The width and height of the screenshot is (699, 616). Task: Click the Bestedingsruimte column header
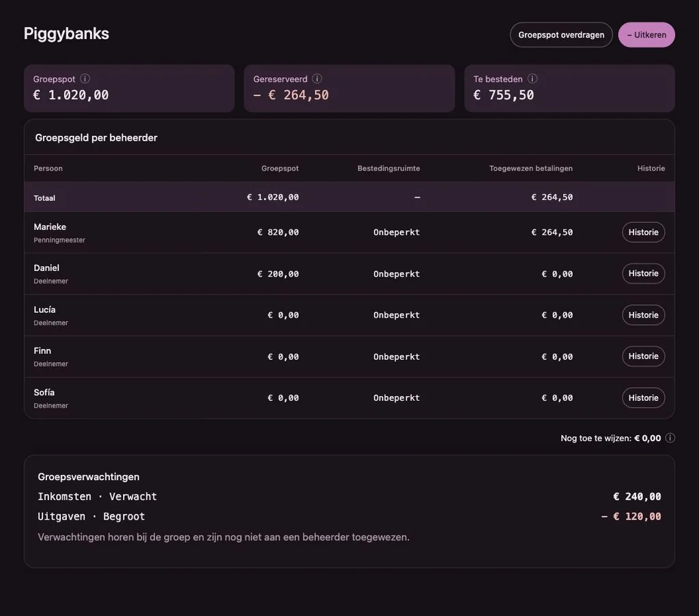[x=388, y=168]
